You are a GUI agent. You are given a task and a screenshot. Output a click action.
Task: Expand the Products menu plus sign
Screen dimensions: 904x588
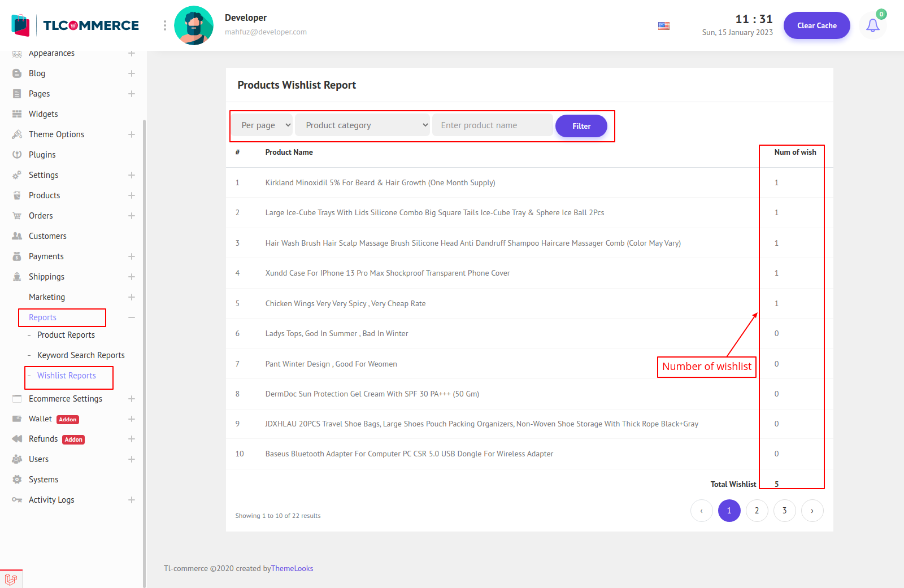(132, 195)
